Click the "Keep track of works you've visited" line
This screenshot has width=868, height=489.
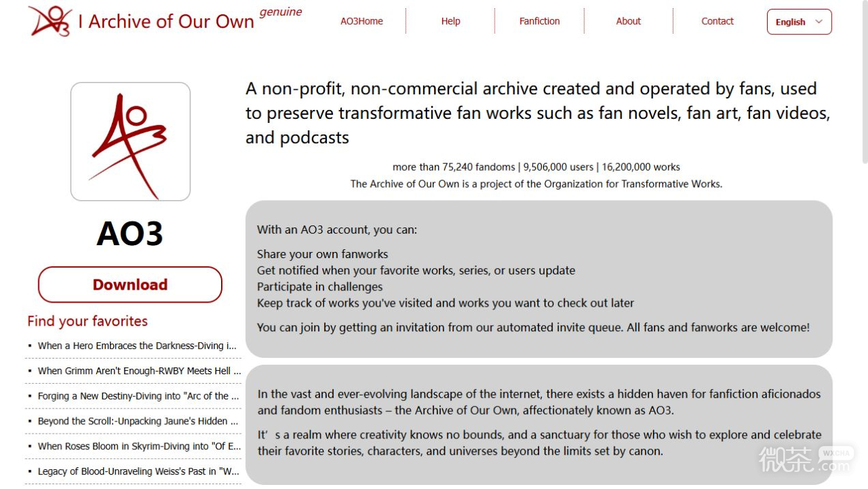point(446,303)
